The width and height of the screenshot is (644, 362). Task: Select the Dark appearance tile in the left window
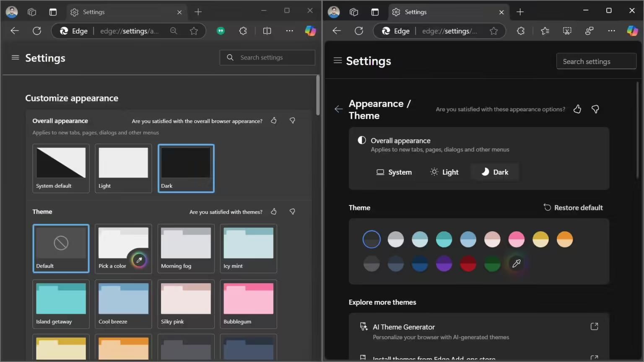pyautogui.click(x=186, y=168)
